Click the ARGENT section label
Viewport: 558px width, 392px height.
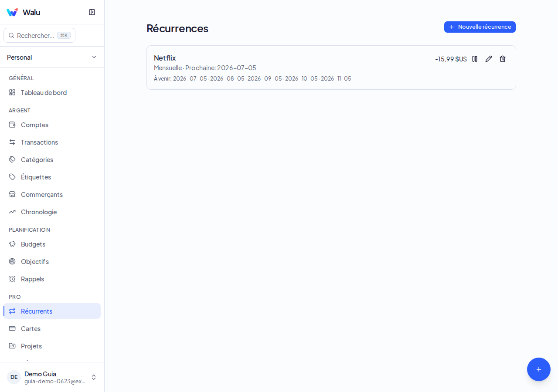(20, 110)
